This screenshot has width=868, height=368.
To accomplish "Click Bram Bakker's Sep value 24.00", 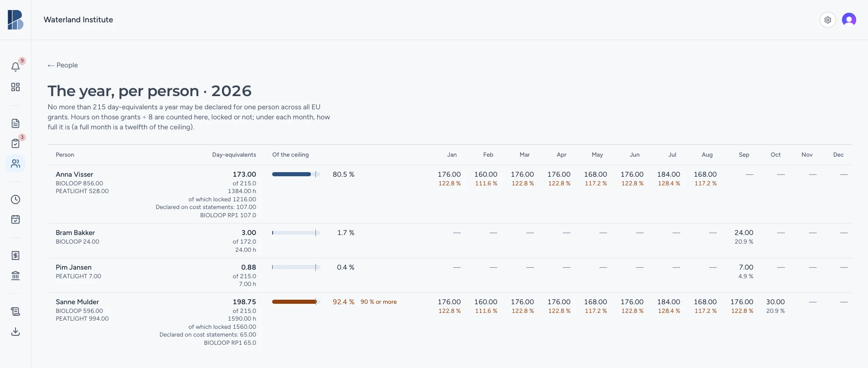I will [x=744, y=233].
